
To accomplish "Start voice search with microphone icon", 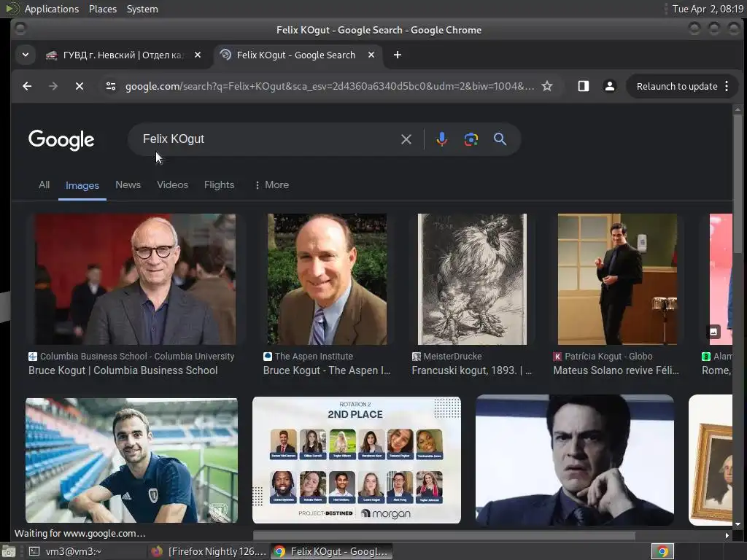I will click(441, 139).
